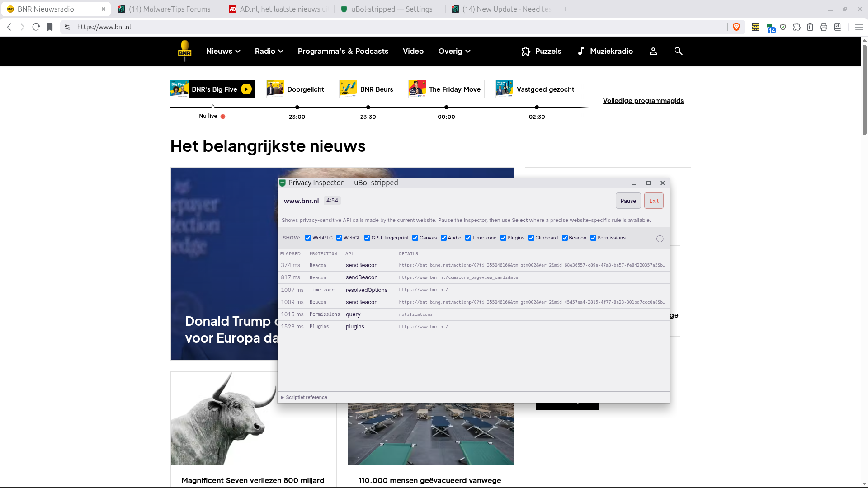Screen dimensions: 868x488
Task: Select the BNR Beurs program card
Action: (x=368, y=89)
